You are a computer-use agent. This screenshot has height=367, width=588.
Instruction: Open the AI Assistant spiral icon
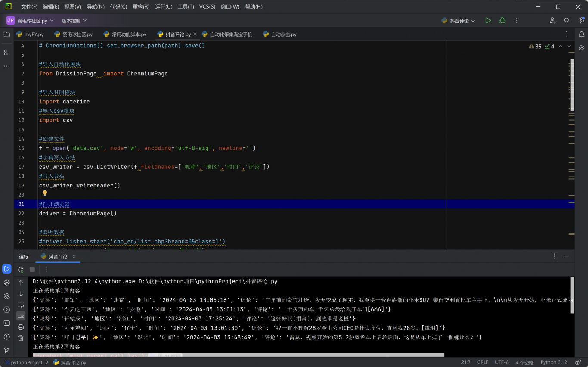pyautogui.click(x=582, y=48)
